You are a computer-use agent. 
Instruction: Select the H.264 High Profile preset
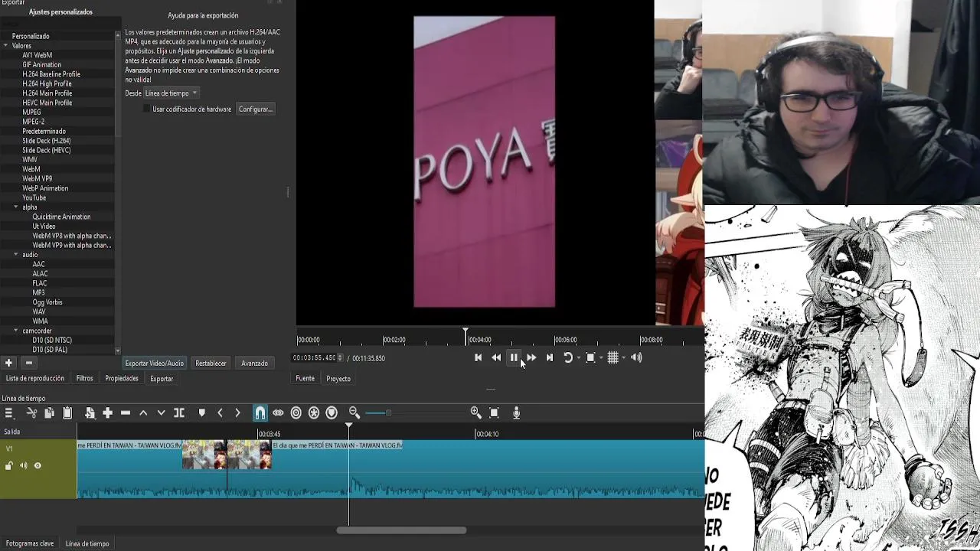[47, 84]
